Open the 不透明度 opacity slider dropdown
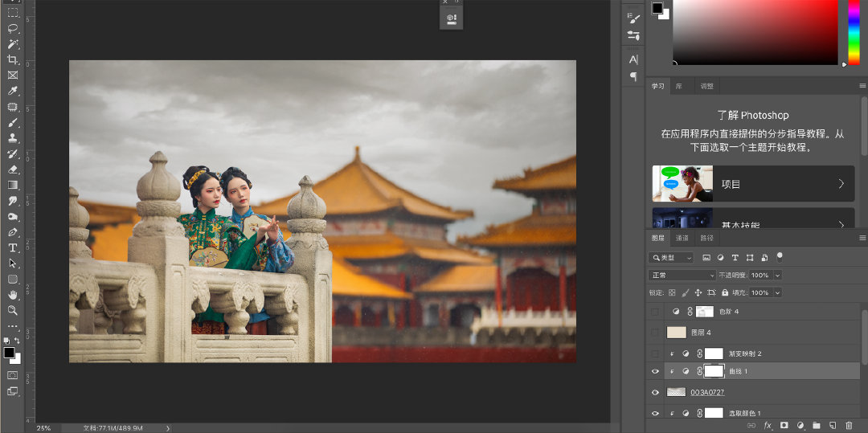This screenshot has width=868, height=433. click(x=778, y=275)
